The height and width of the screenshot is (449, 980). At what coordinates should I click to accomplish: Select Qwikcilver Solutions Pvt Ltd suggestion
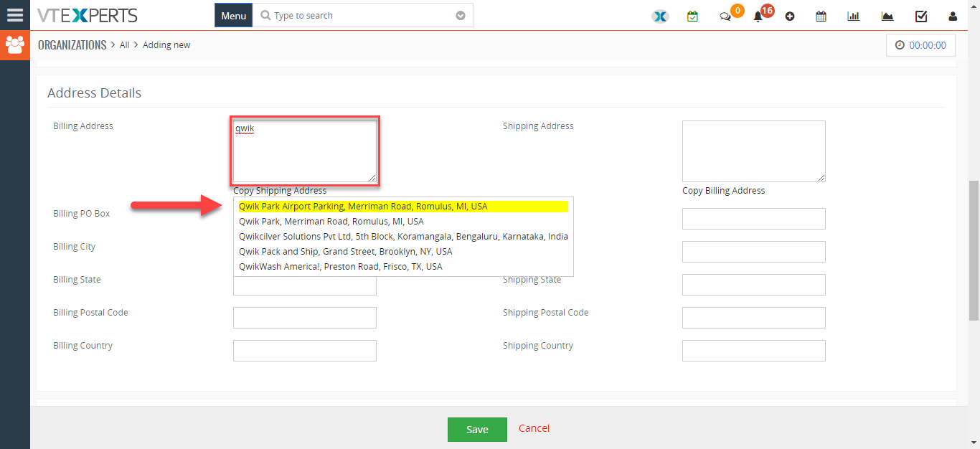pos(403,237)
